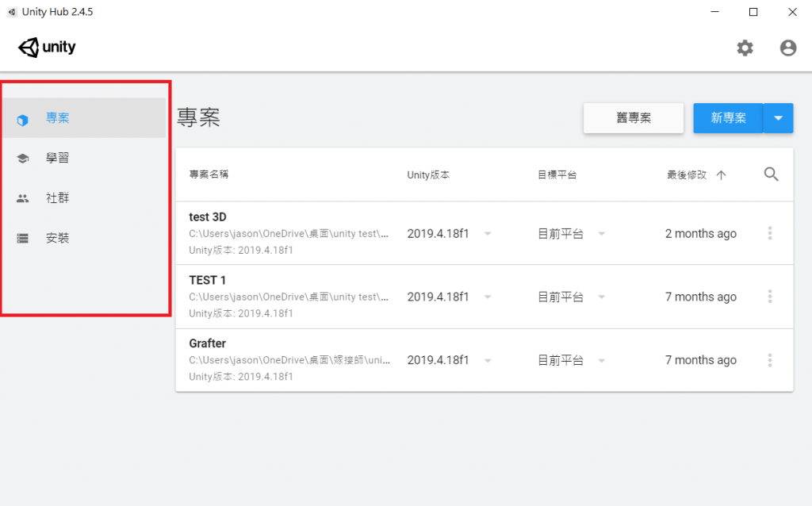Open Unity version dropdown for test 3D
This screenshot has height=506, width=812.
tap(488, 234)
